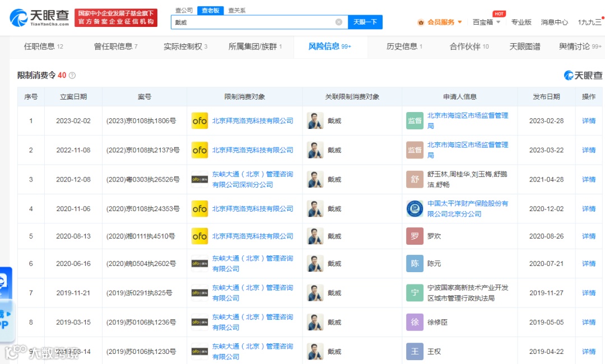Image resolution: width=605 pixels, height=364 pixels.
Task: Select the 风险信息 99+ tab
Action: [330, 46]
